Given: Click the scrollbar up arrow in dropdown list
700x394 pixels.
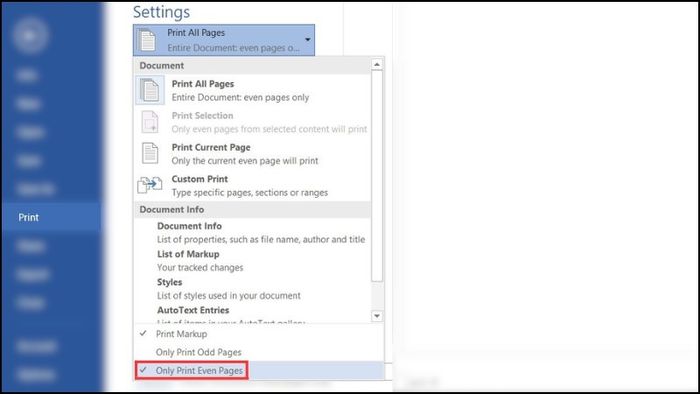Looking at the screenshot, I should pos(377,64).
